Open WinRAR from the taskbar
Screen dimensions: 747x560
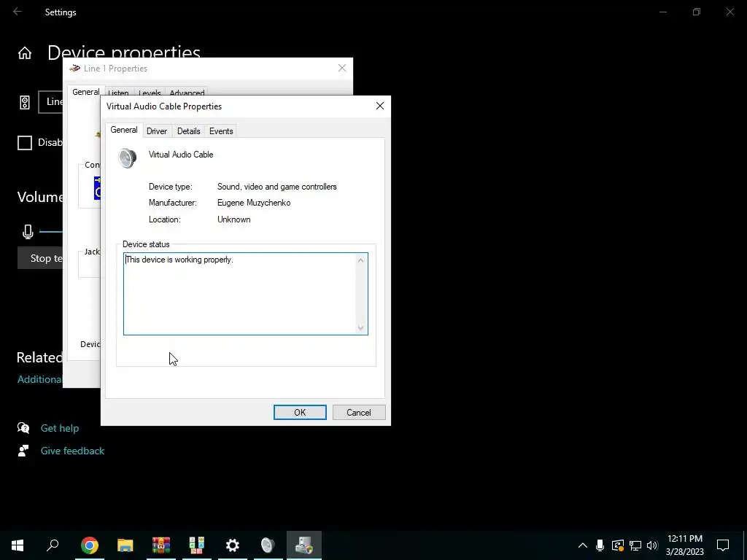click(161, 545)
